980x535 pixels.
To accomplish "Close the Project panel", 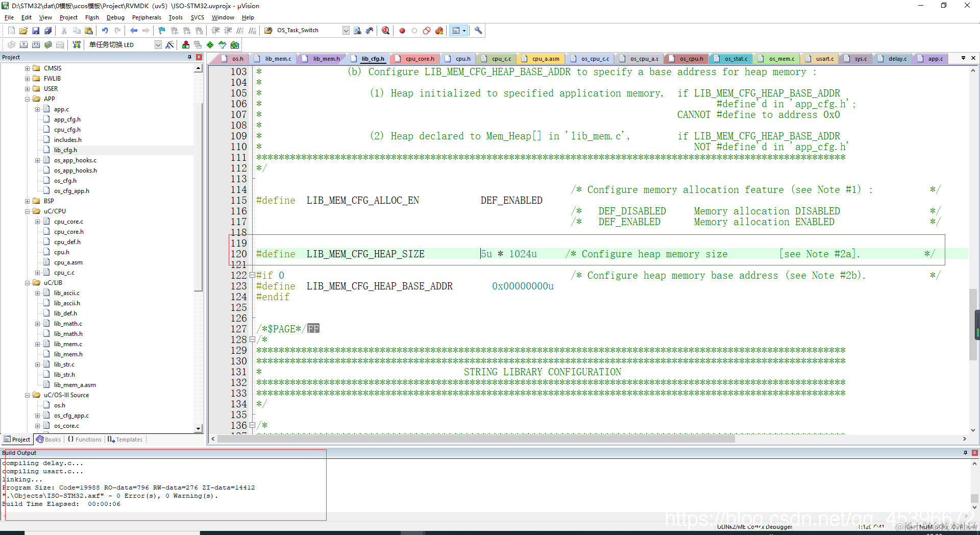I will coord(199,57).
